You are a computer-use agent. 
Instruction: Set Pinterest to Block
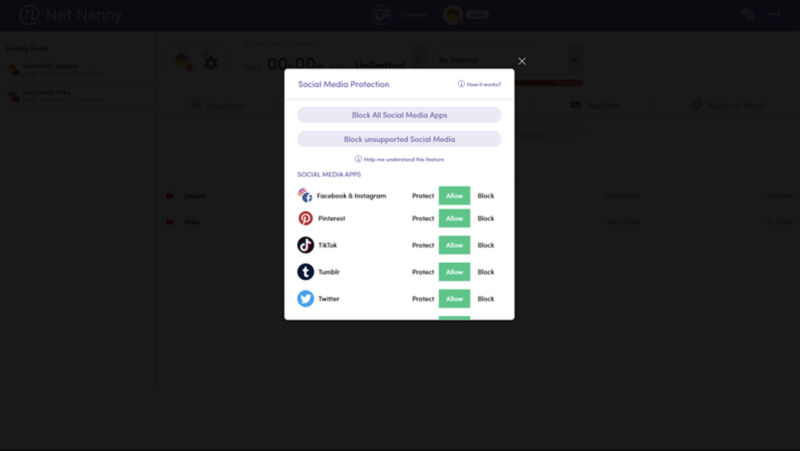(486, 218)
